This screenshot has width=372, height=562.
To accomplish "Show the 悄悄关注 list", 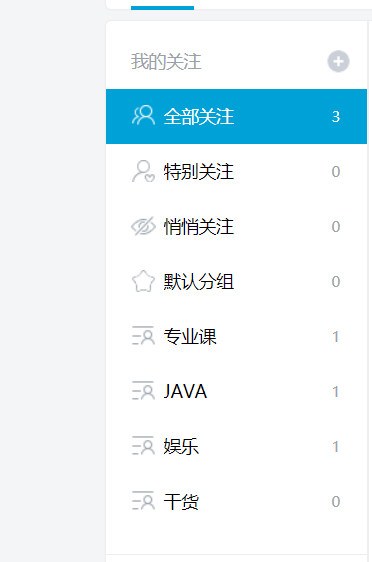I will point(237,227).
